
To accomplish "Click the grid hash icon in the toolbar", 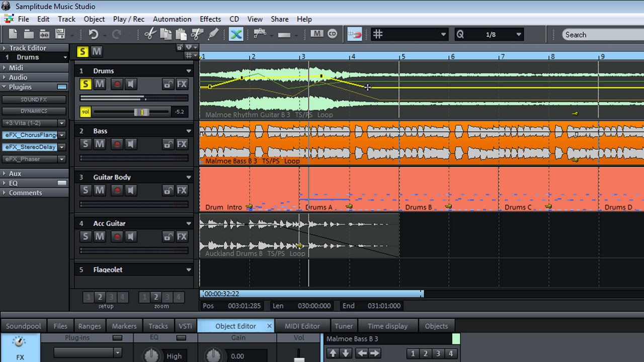I will click(x=378, y=34).
